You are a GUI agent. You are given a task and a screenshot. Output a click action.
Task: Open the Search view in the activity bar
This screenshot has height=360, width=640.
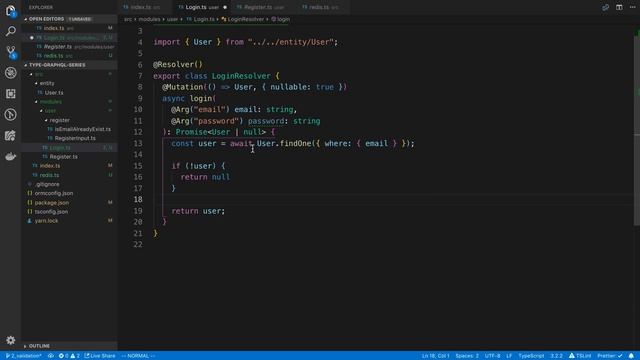click(x=11, y=31)
